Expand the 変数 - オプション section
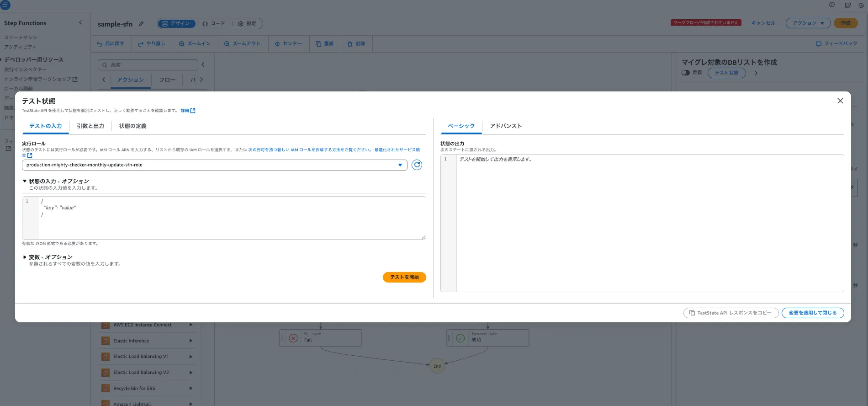868x406 pixels. coord(25,257)
